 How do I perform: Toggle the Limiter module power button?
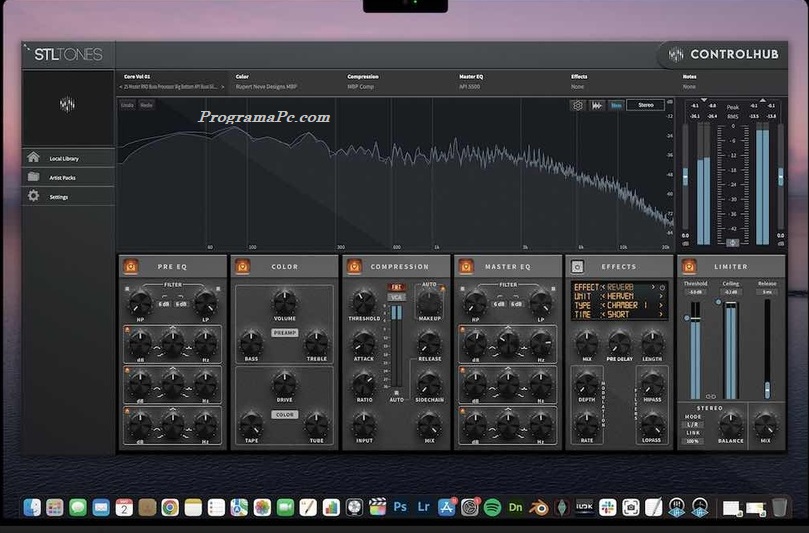tap(689, 266)
